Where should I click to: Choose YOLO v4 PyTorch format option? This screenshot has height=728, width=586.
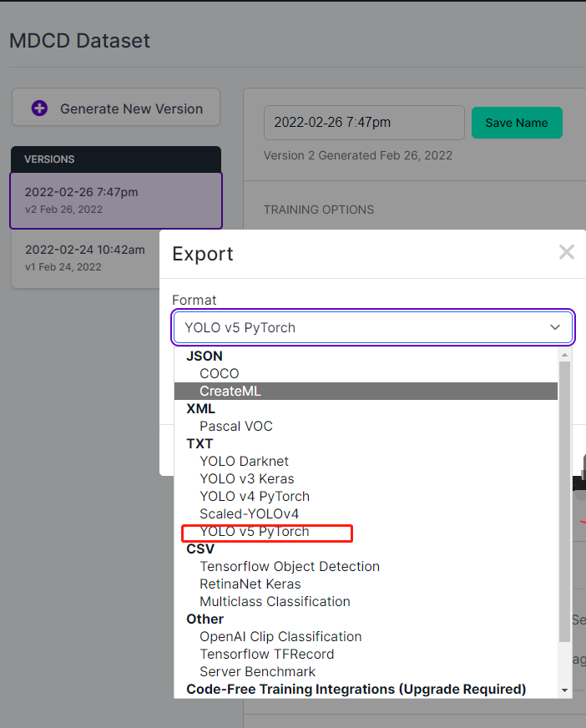pos(366,496)
